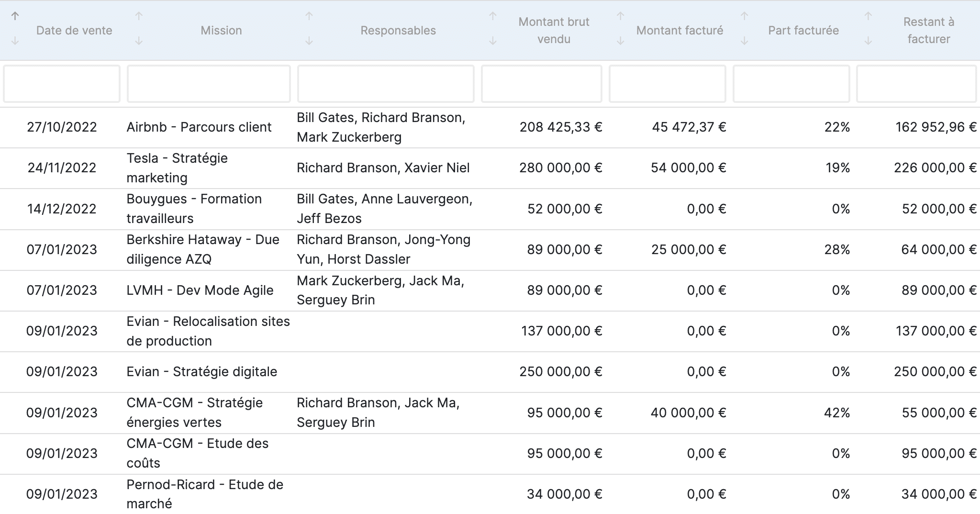
Task: Click the amount 162 952,96 €
Action: tap(936, 127)
